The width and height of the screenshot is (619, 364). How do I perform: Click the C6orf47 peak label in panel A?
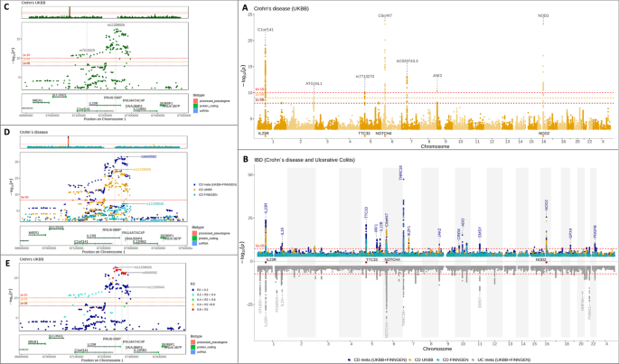click(x=385, y=15)
